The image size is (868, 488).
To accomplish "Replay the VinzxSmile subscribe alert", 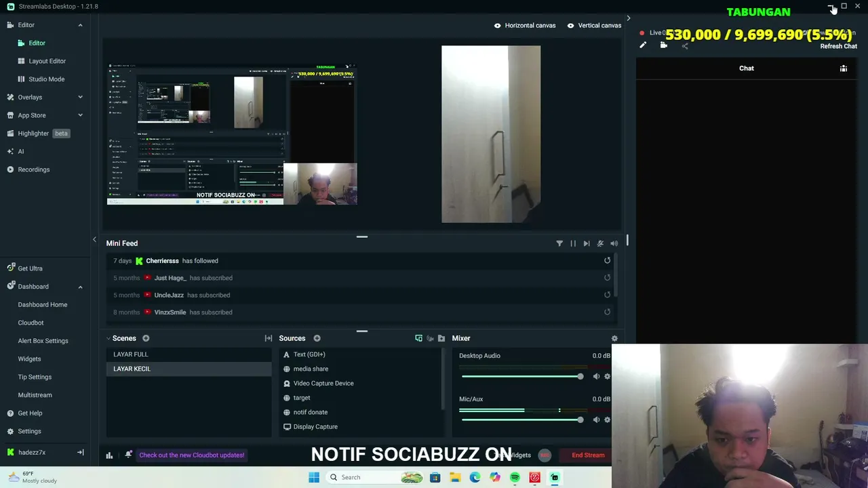I will [607, 312].
